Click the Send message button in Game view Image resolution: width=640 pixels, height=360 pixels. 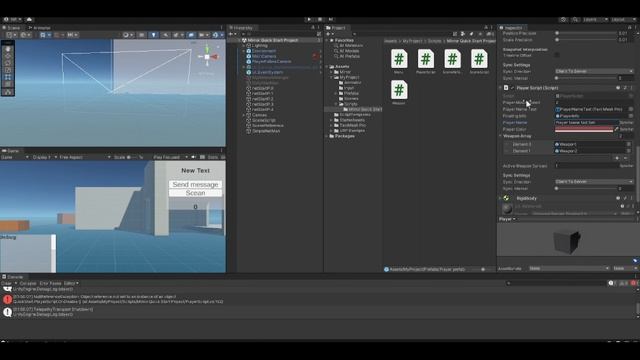(x=196, y=184)
